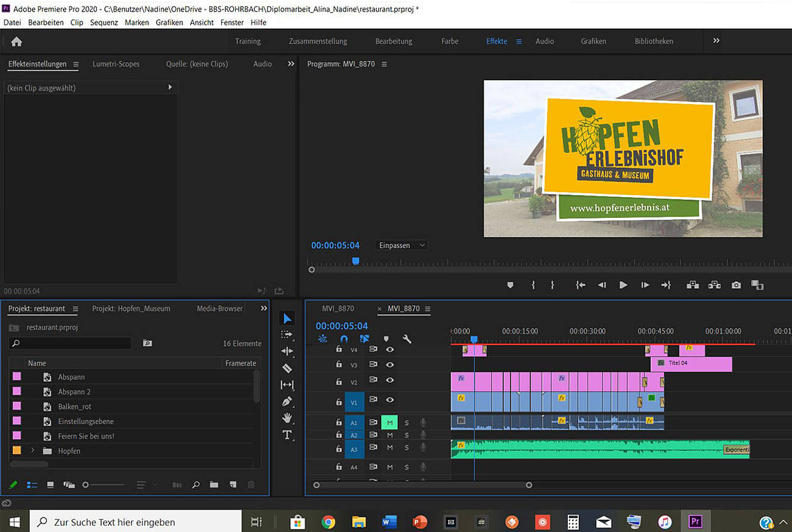Hide track V1 with eye icon
The height and width of the screenshot is (532, 792).
pyautogui.click(x=389, y=400)
